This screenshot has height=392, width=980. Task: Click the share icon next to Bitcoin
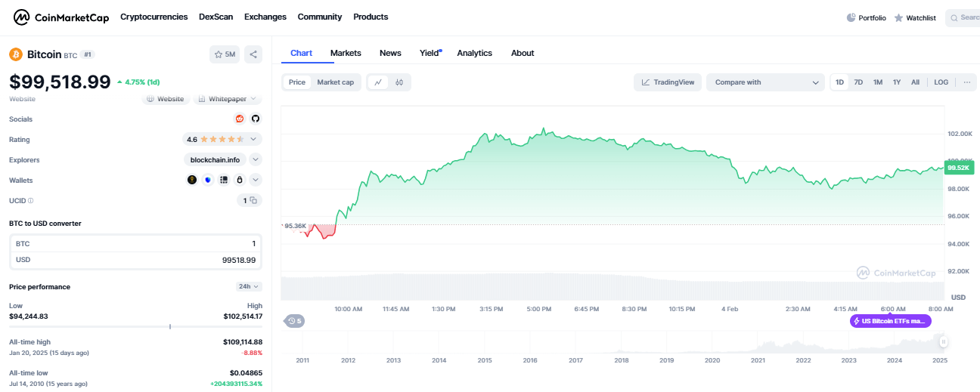click(x=253, y=54)
